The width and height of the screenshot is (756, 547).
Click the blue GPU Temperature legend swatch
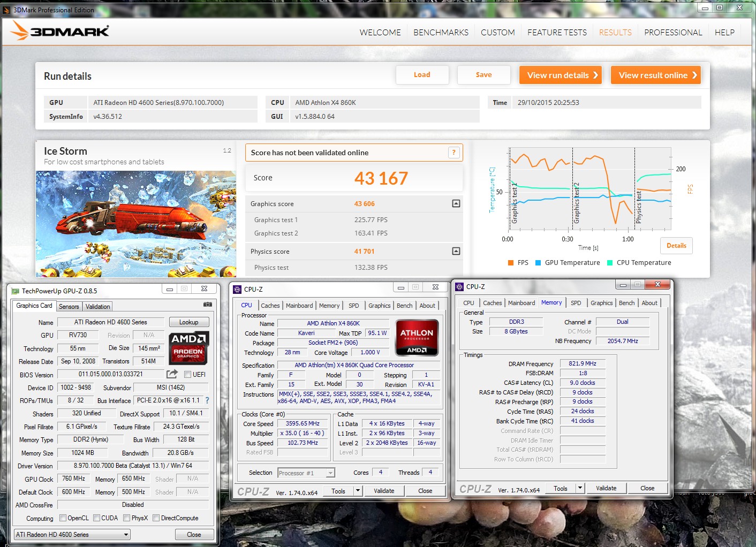(x=538, y=263)
